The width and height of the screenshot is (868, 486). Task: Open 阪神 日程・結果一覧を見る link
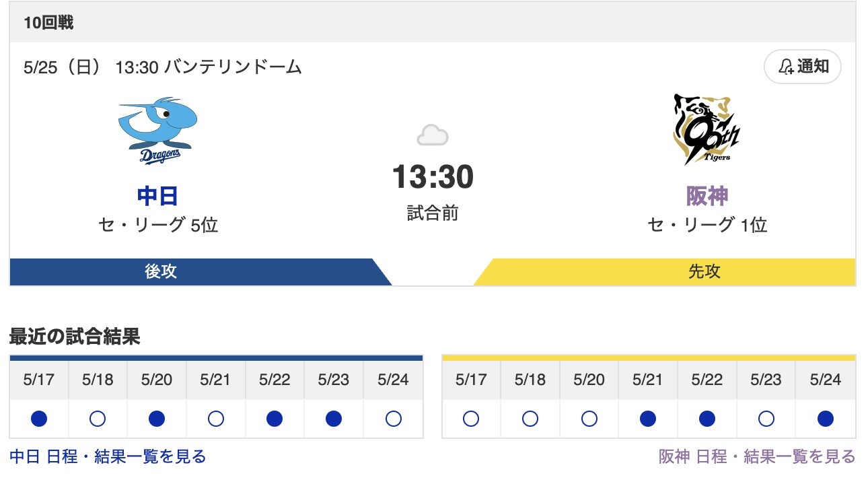tap(757, 456)
